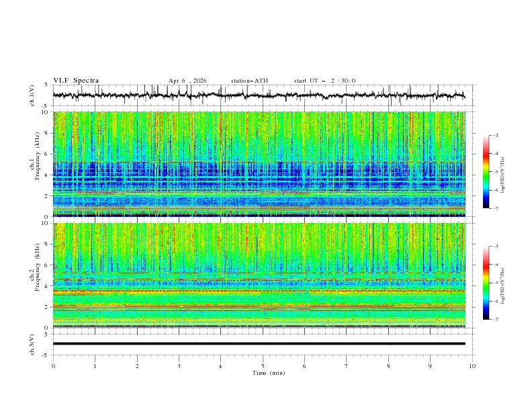Click the 'VLF Spectra' title text
Screen dimensions: 532x411
(76, 81)
